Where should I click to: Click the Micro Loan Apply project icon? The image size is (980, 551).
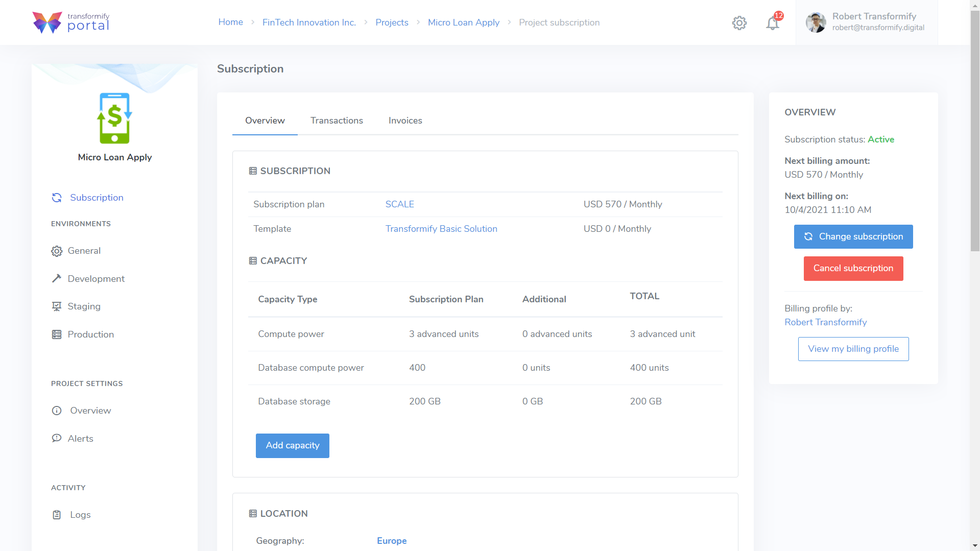point(114,118)
